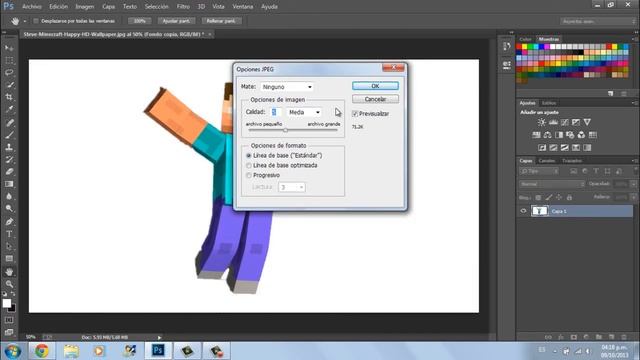640x360 pixels.
Task: Click the Calidad value field
Action: pos(276,112)
